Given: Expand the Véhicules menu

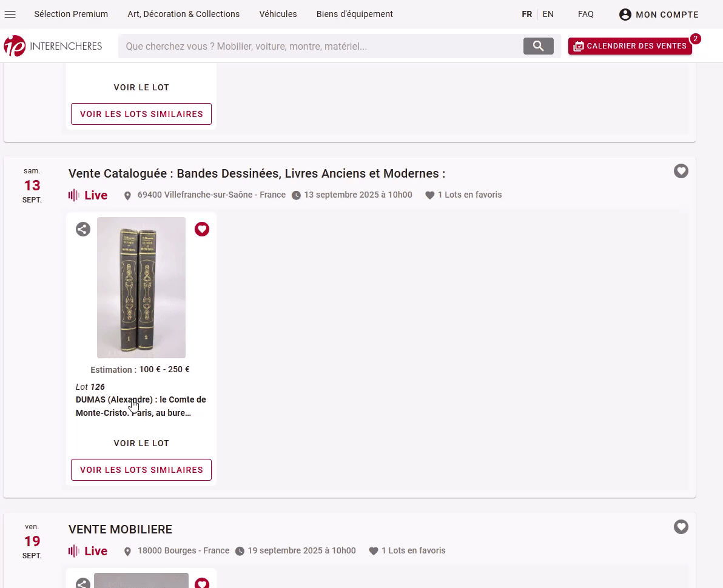Looking at the screenshot, I should tap(278, 14).
